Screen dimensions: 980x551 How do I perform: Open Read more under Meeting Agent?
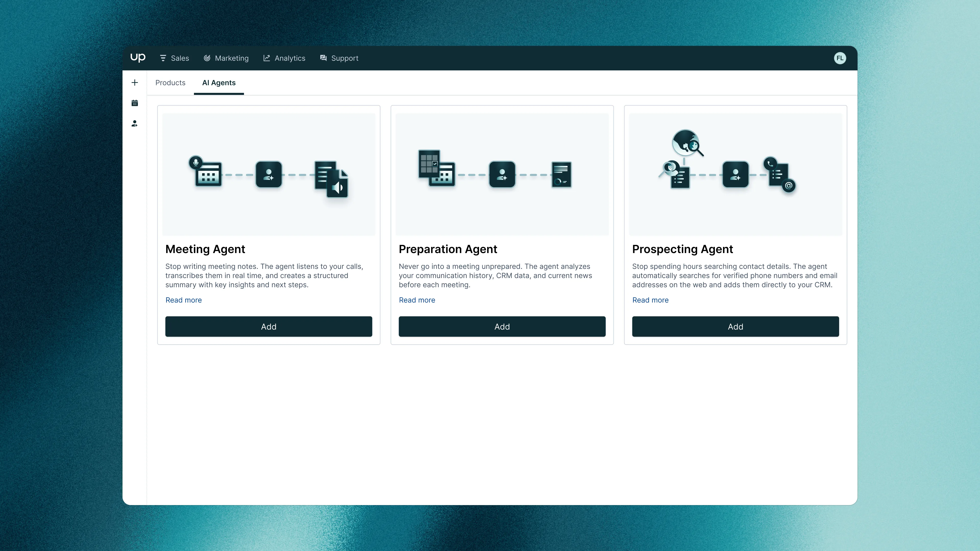(183, 300)
